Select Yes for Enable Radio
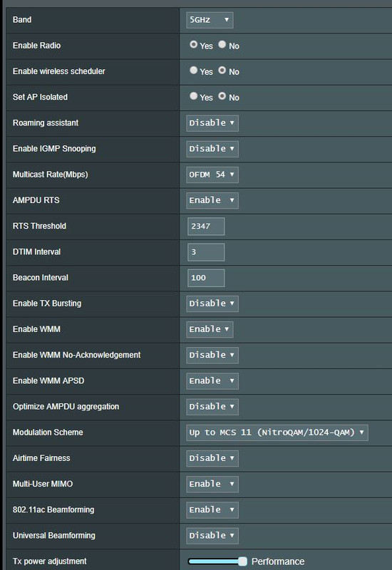The width and height of the screenshot is (392, 570). coord(193,45)
